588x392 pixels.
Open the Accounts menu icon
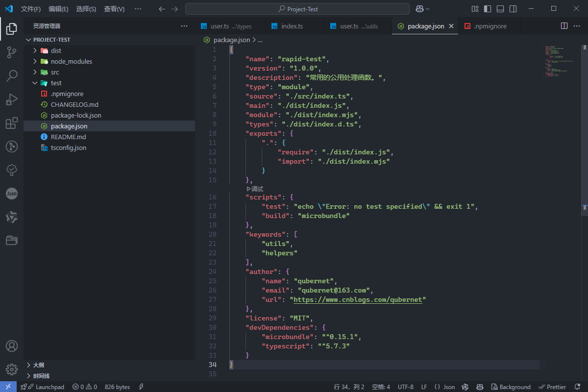click(12, 346)
